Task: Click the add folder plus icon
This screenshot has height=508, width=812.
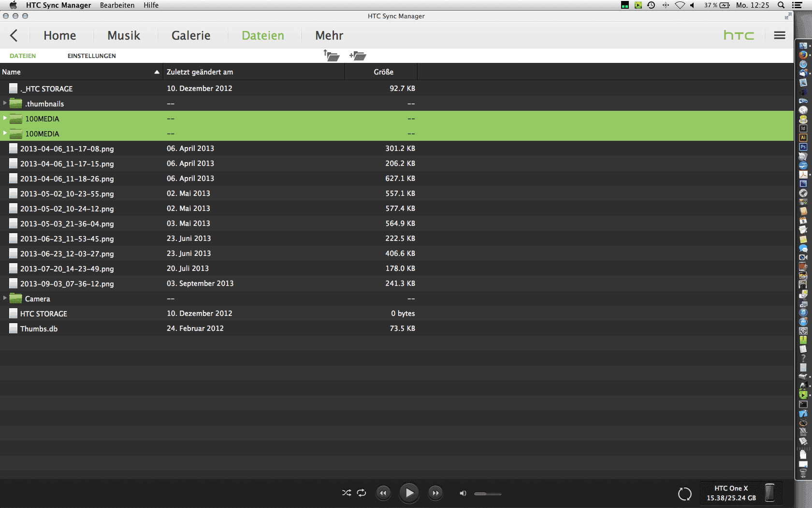Action: point(358,56)
